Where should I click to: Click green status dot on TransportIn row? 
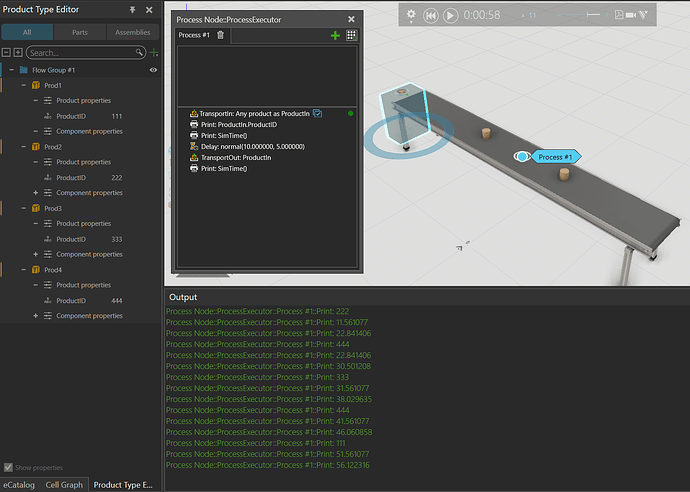point(350,114)
